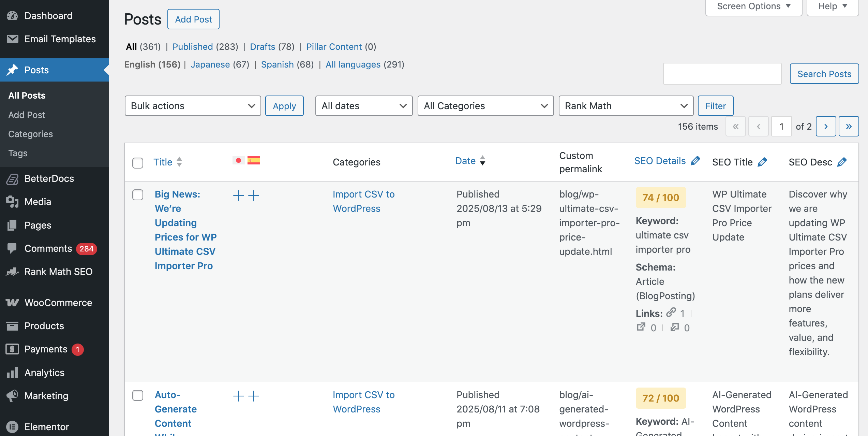This screenshot has height=436, width=868.
Task: Filter by Drafts posts
Action: pos(263,47)
